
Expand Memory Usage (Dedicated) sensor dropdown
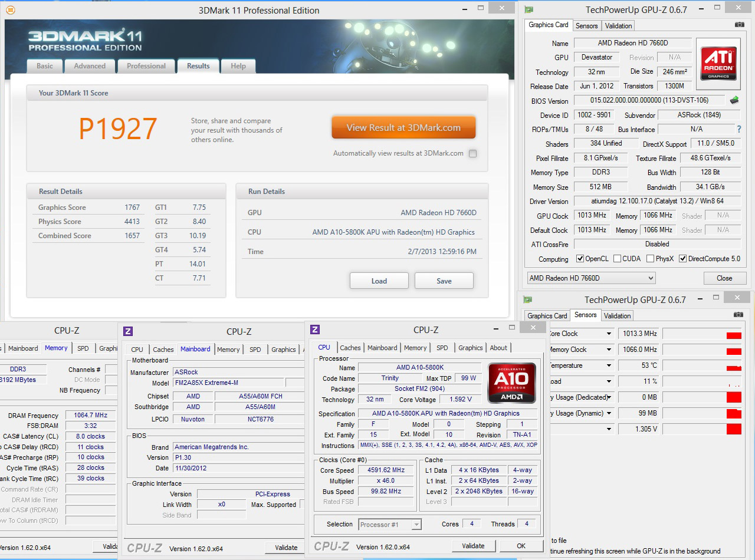(609, 397)
